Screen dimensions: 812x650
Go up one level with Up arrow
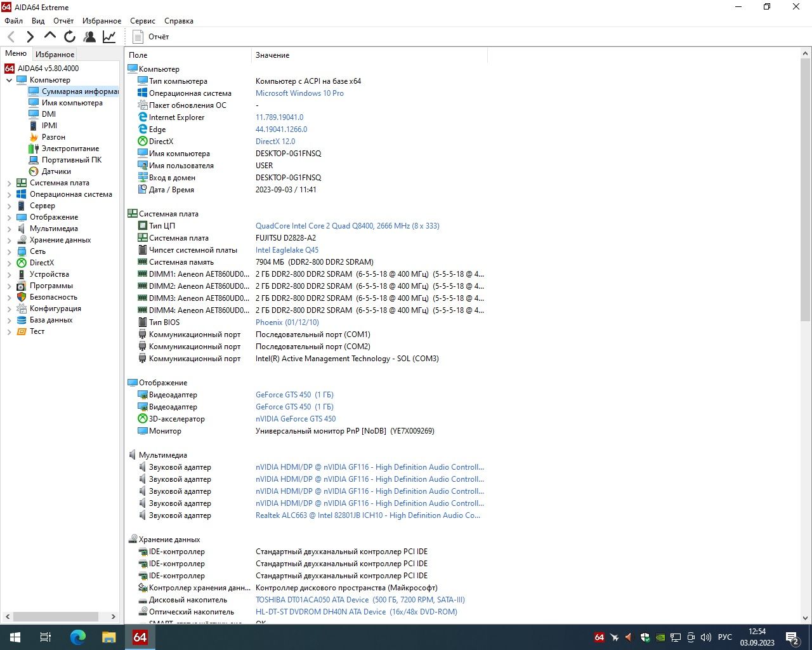click(x=50, y=36)
